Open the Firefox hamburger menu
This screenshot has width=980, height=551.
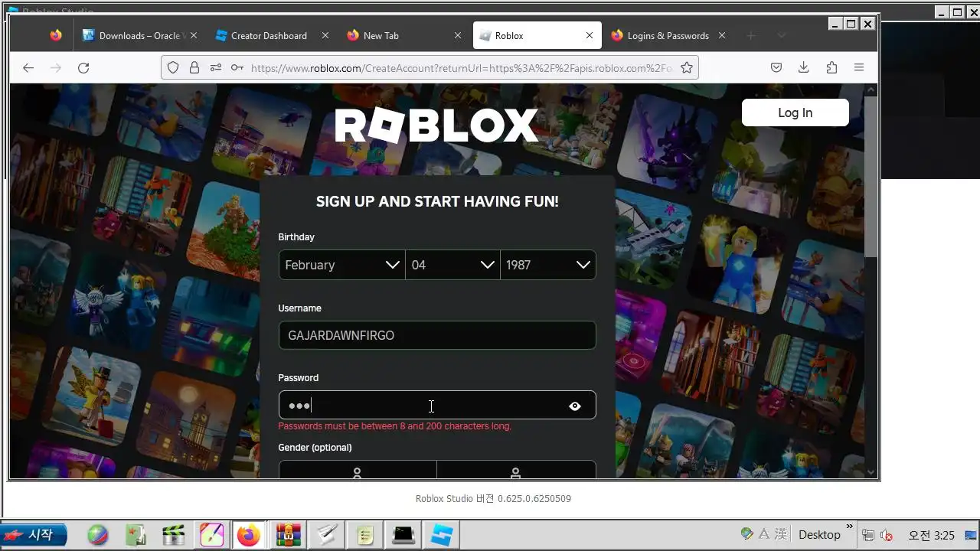click(859, 67)
